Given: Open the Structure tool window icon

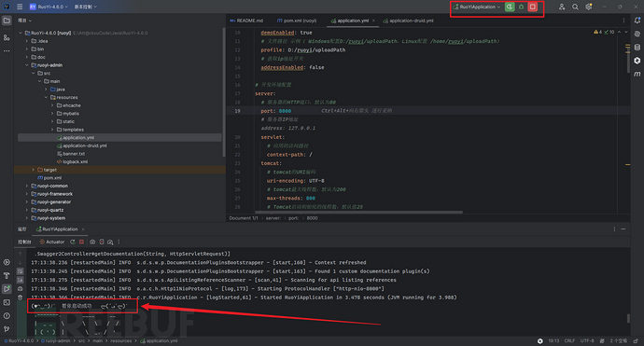Looking at the screenshot, I should point(7,37).
